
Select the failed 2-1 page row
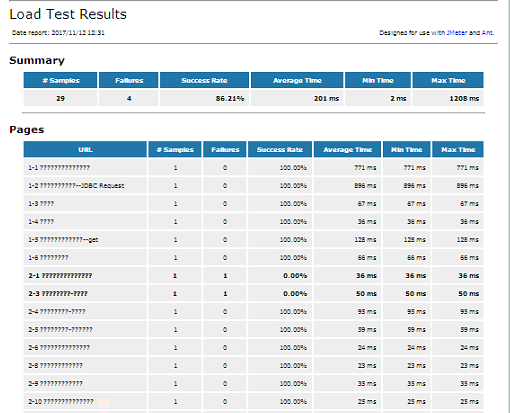[x=253, y=276]
